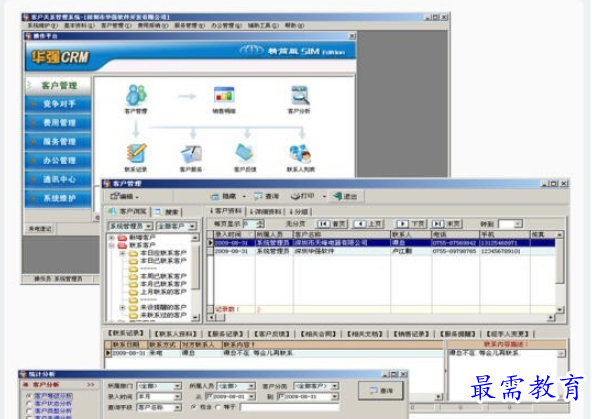Screen dimensions: 592x419
Task: Open 系统维护 in the left sidebar
Action: point(58,198)
